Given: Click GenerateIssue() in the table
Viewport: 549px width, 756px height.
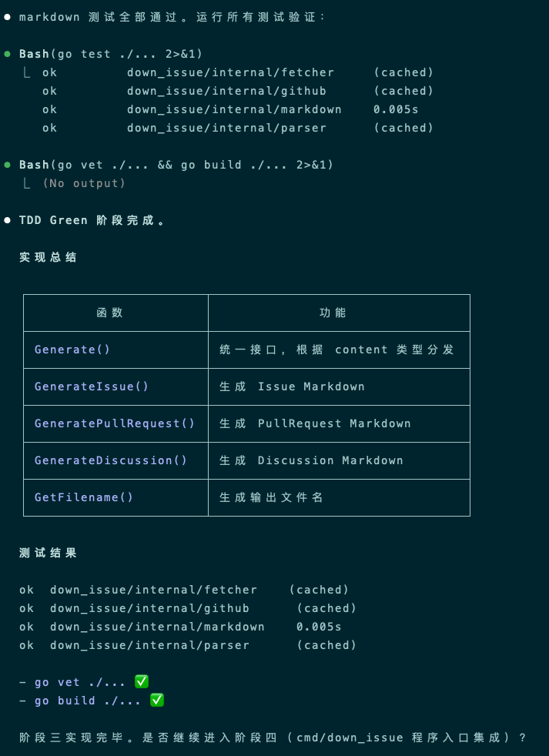Looking at the screenshot, I should pyautogui.click(x=92, y=386).
